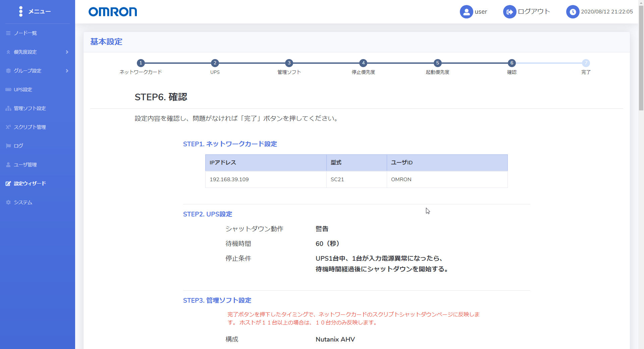Click the スクリプト管理 icon
644x349 pixels.
point(8,127)
